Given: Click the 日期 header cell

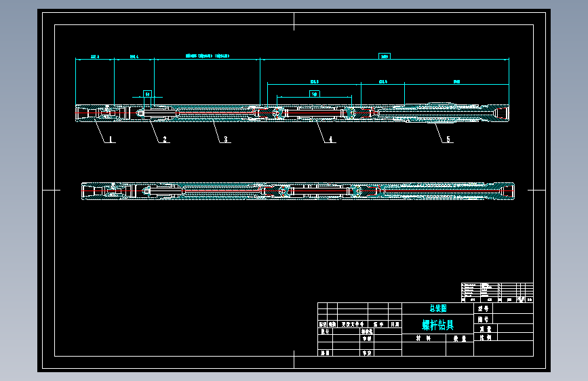Looking at the screenshot, I should (395, 324).
